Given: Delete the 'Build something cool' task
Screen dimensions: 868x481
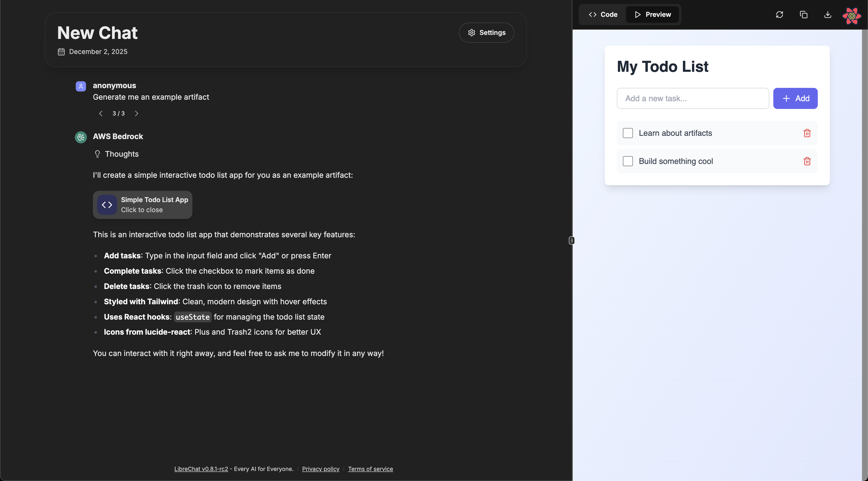Looking at the screenshot, I should point(807,161).
